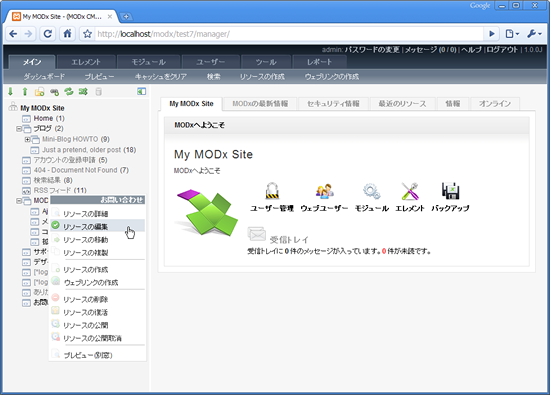The height and width of the screenshot is (395, 550).
Task: Click the new resource icon in tree toolbar
Action: tap(39, 92)
